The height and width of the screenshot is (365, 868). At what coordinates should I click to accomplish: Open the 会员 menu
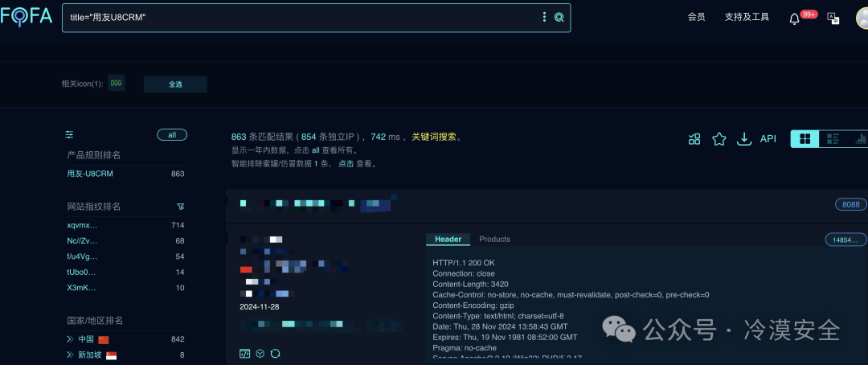pos(696,17)
